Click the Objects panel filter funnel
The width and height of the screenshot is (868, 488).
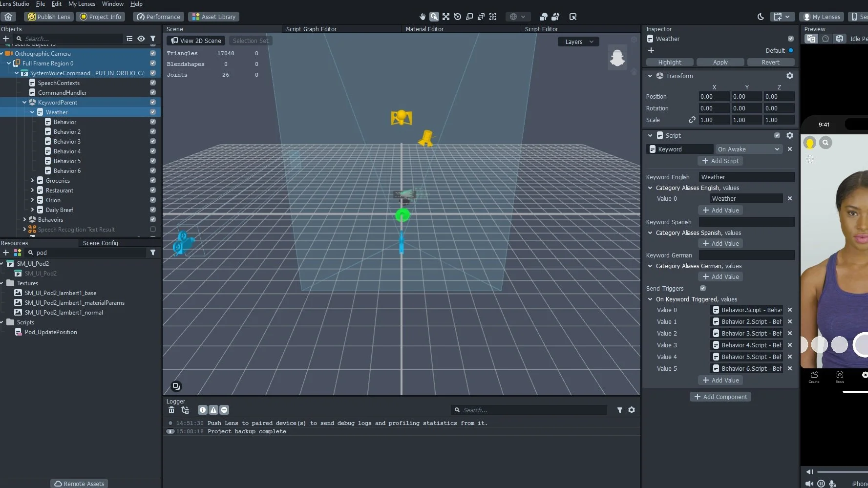(x=153, y=39)
